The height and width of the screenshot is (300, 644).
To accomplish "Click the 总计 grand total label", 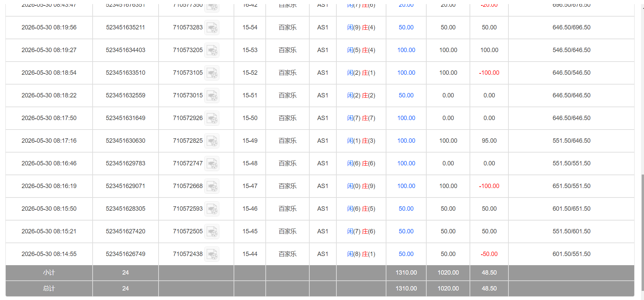I will [49, 289].
